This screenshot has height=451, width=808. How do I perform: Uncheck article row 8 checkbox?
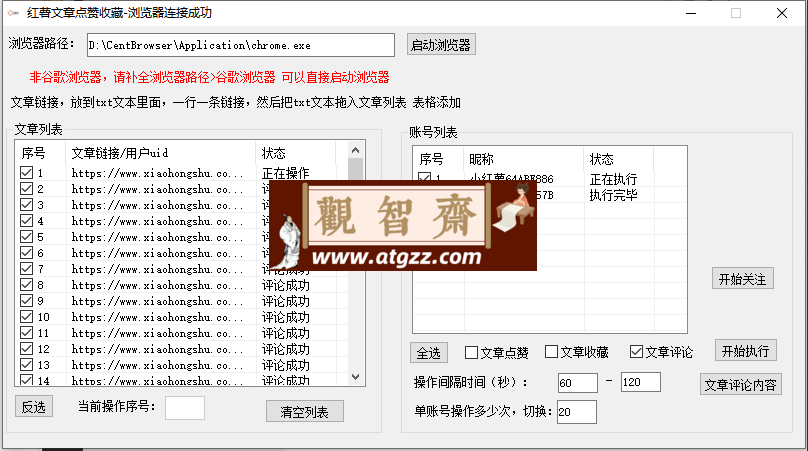pyautogui.click(x=26, y=285)
